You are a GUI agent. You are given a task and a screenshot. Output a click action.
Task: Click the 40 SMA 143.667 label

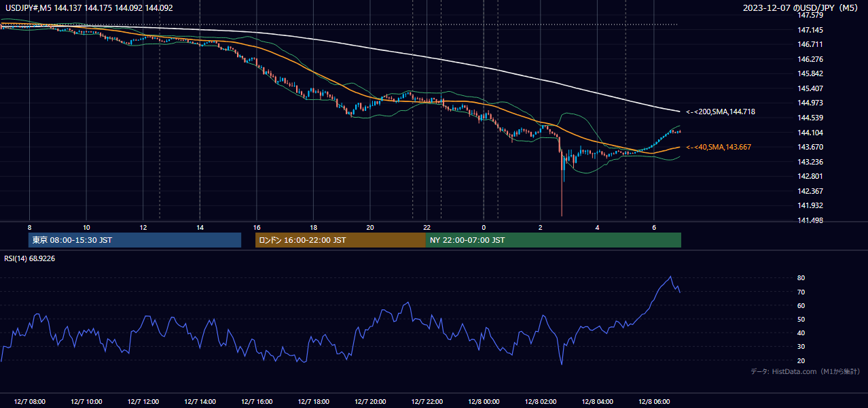click(x=719, y=147)
